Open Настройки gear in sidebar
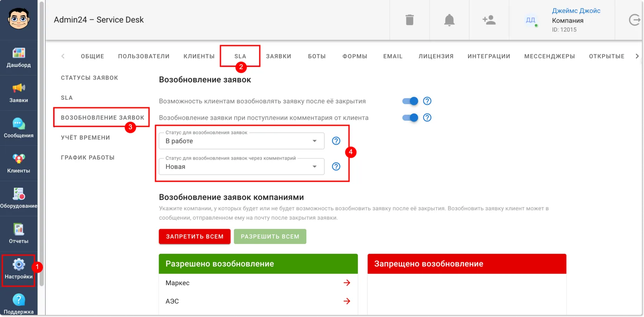 (18, 270)
